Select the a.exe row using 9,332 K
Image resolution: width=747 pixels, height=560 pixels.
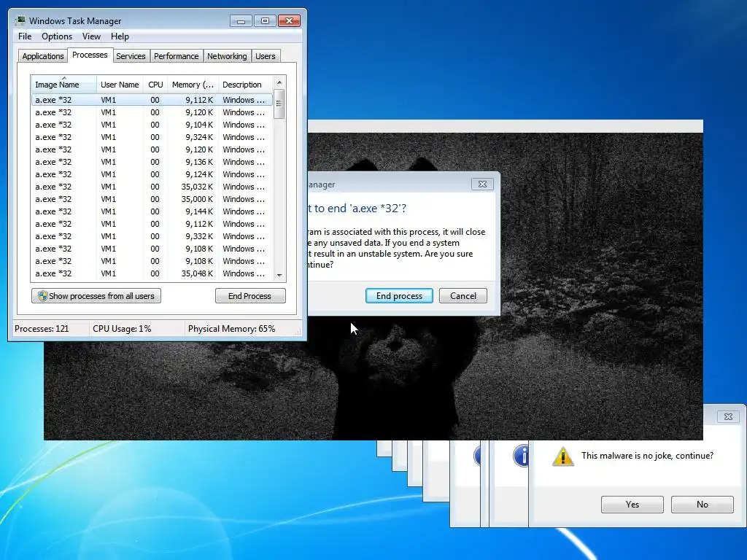(x=152, y=236)
